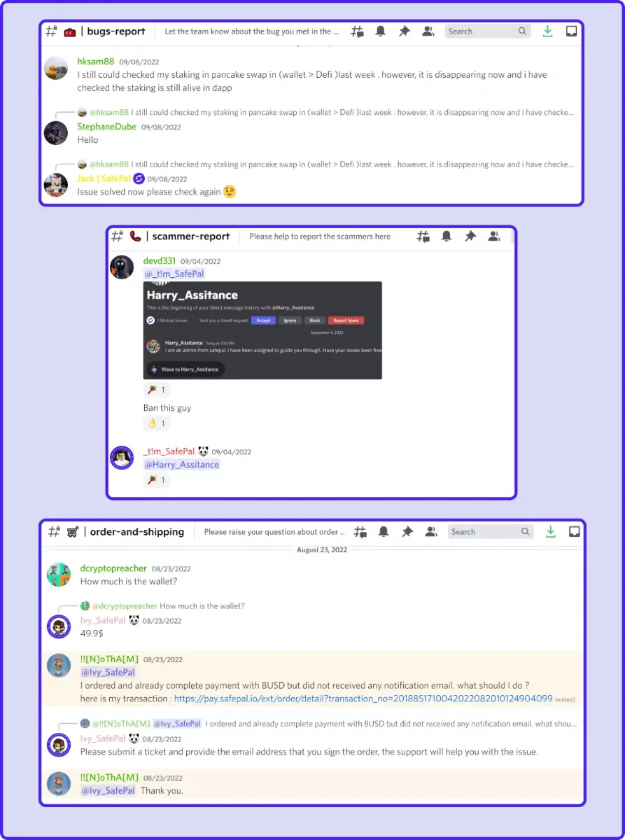Screen dimensions: 625x840
Task: Click search field in order-and-shipping channel
Action: click(x=491, y=532)
